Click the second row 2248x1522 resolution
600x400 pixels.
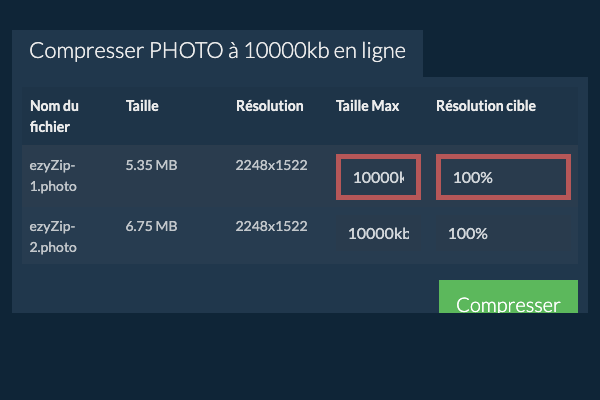point(271,226)
